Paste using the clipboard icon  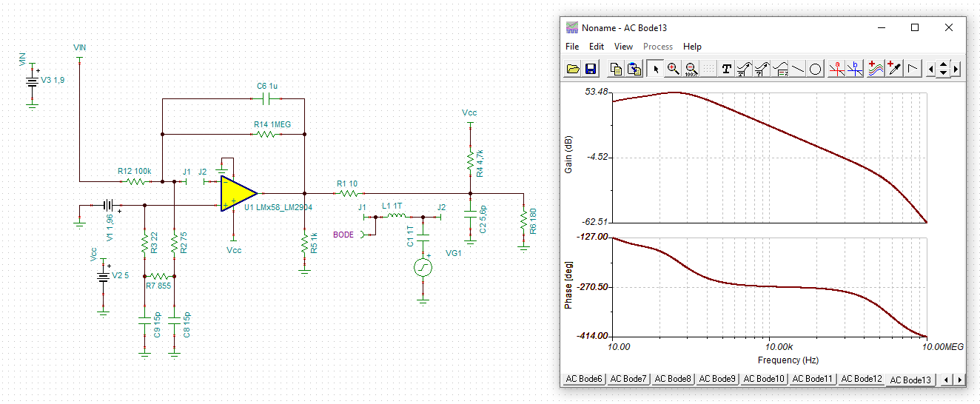click(x=634, y=69)
